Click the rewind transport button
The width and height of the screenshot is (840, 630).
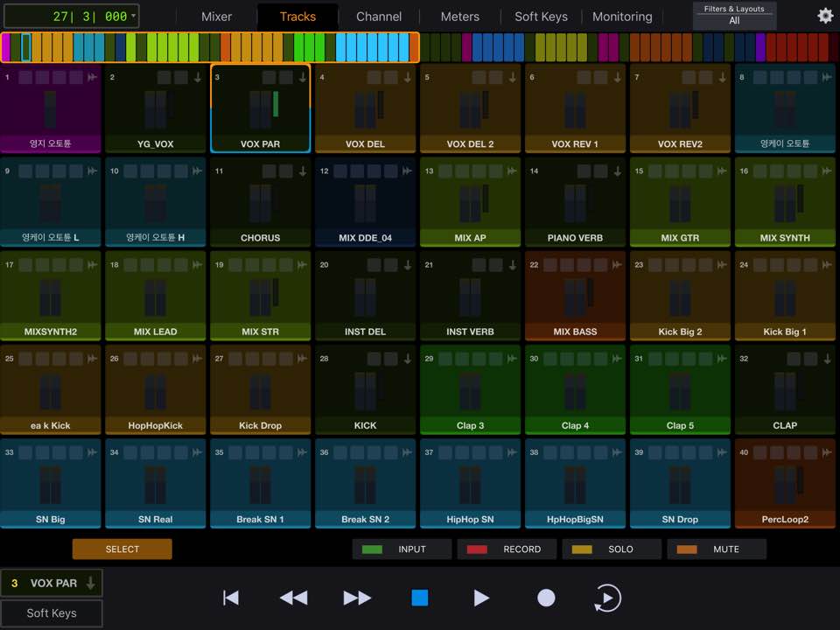click(294, 598)
